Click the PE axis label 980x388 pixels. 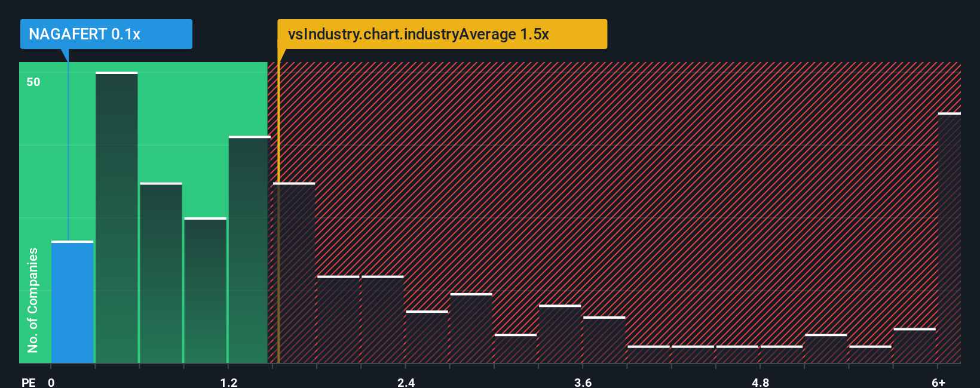point(29,383)
